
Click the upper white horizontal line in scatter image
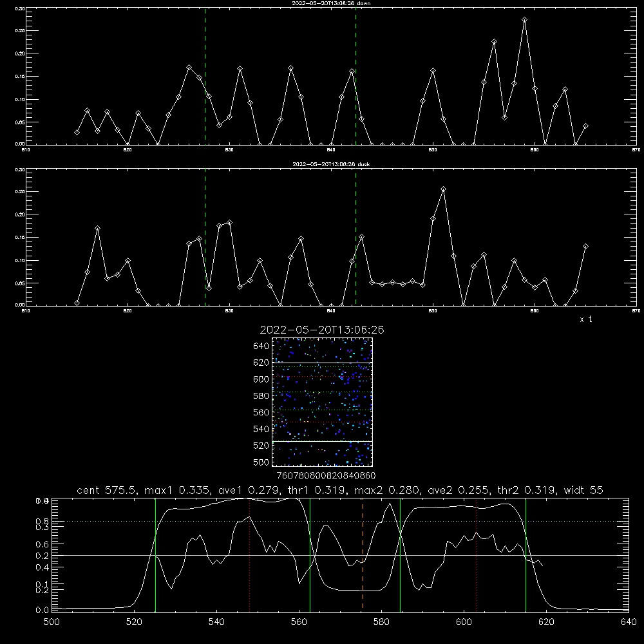click(x=323, y=363)
